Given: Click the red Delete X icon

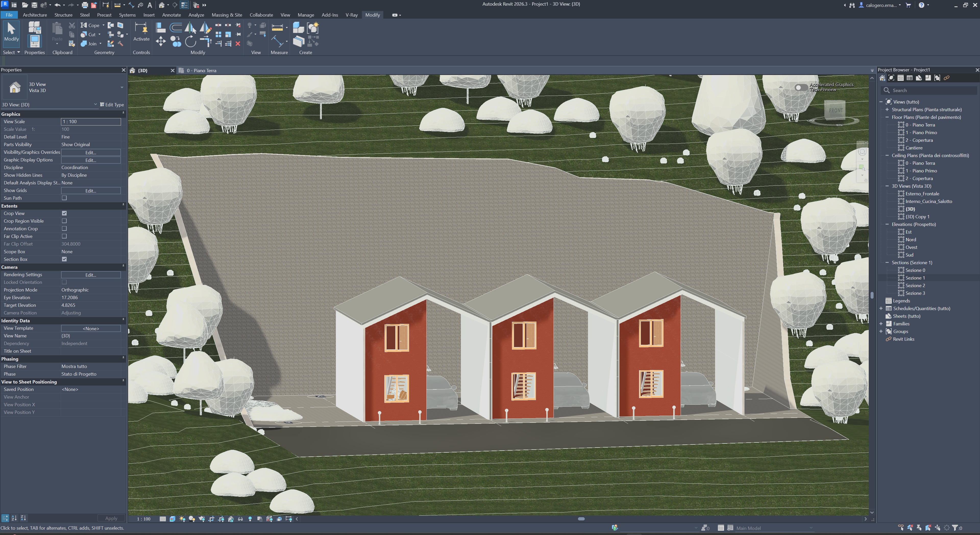Looking at the screenshot, I should pos(238,44).
